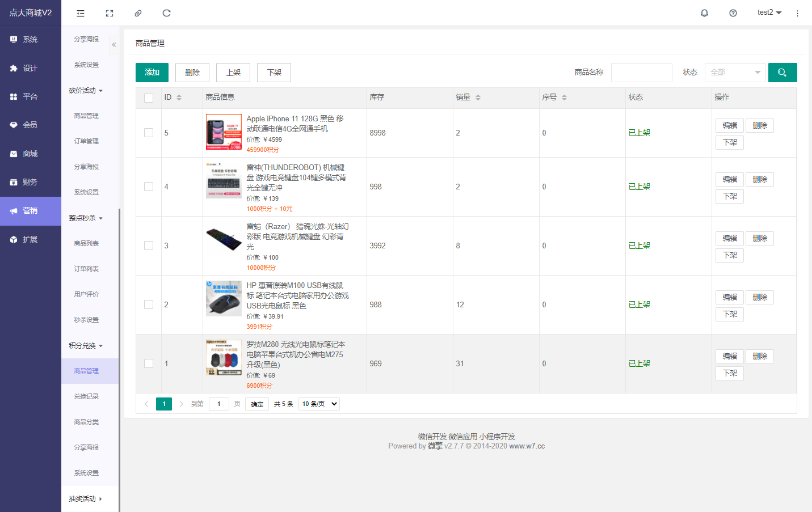The height and width of the screenshot is (512, 812).
Task: Expand the 抽奖活动 menu group
Action: tap(86, 499)
